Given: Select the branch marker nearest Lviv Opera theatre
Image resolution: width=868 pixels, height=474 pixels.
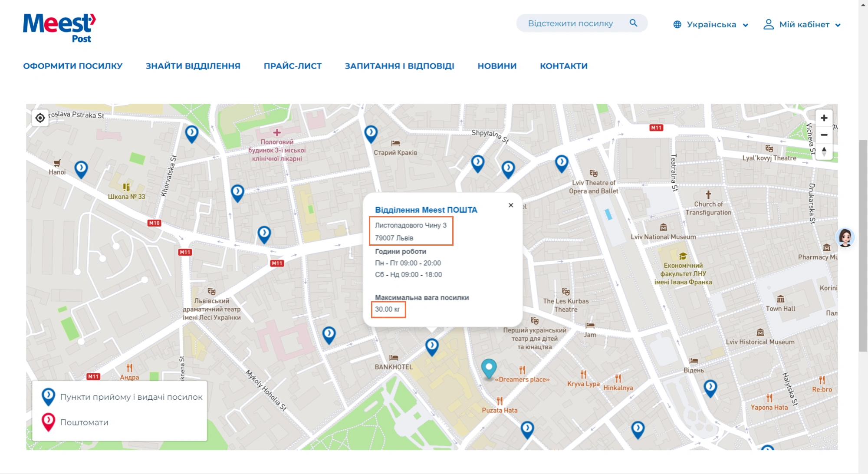Looking at the screenshot, I should [562, 164].
